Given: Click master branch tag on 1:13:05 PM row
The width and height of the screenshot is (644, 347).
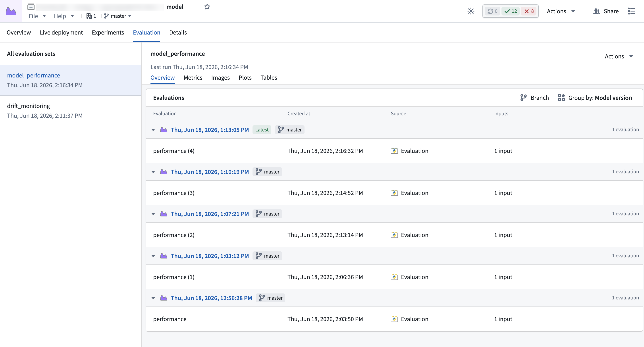Looking at the screenshot, I should click(x=289, y=130).
